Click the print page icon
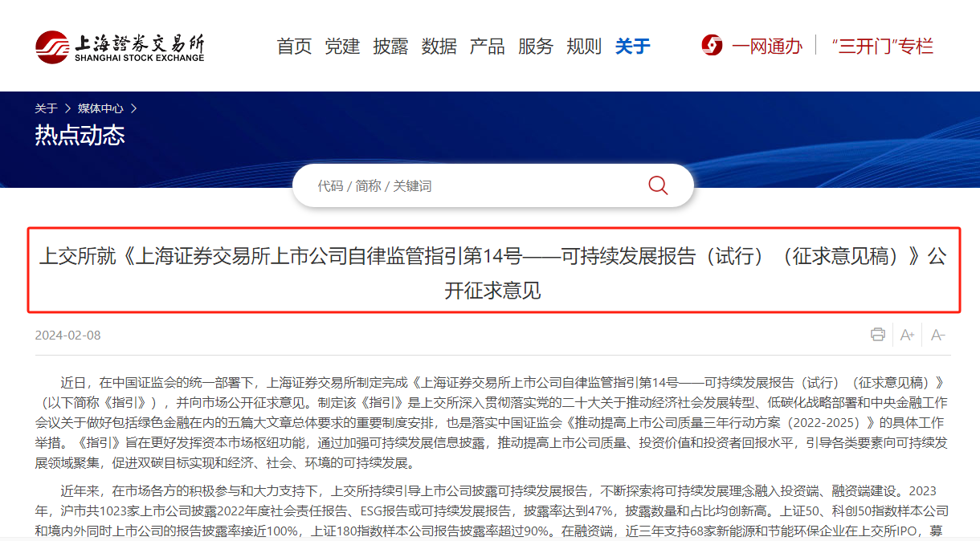 click(x=878, y=335)
